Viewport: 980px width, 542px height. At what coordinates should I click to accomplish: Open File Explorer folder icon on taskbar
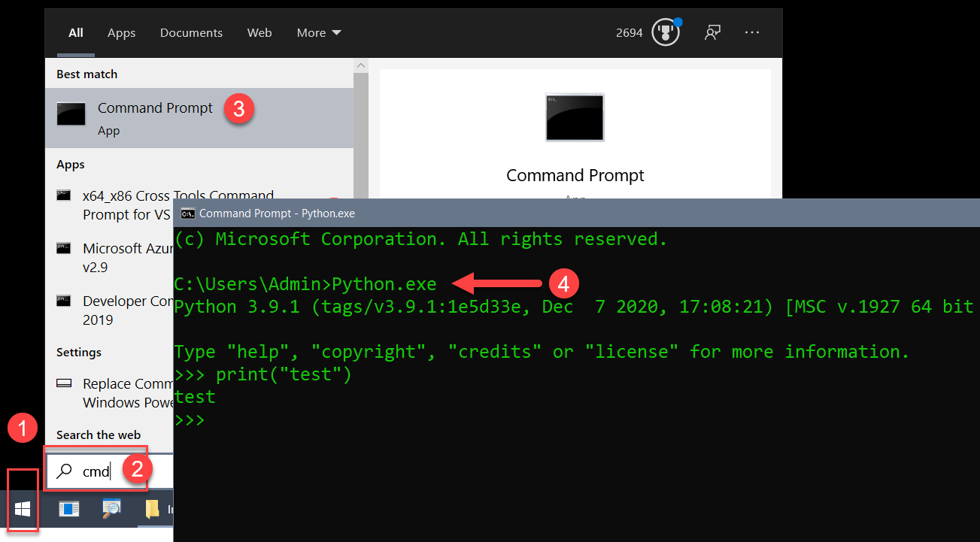(153, 510)
